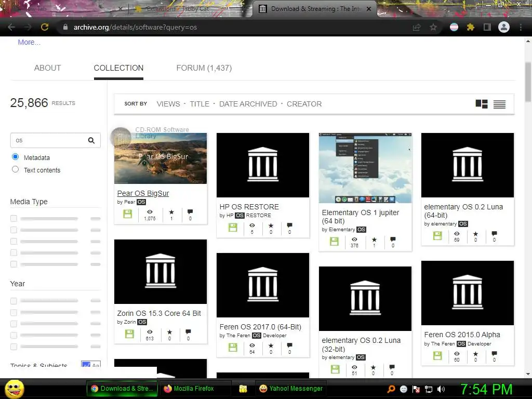This screenshot has width=532, height=399.
Task: Open the Pear OS BigSur landscape thumbnail
Action: [x=160, y=158]
